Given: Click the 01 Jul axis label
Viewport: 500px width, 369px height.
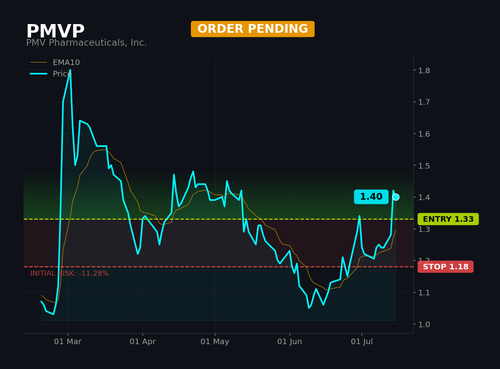Looking at the screenshot, I should click(x=362, y=341).
